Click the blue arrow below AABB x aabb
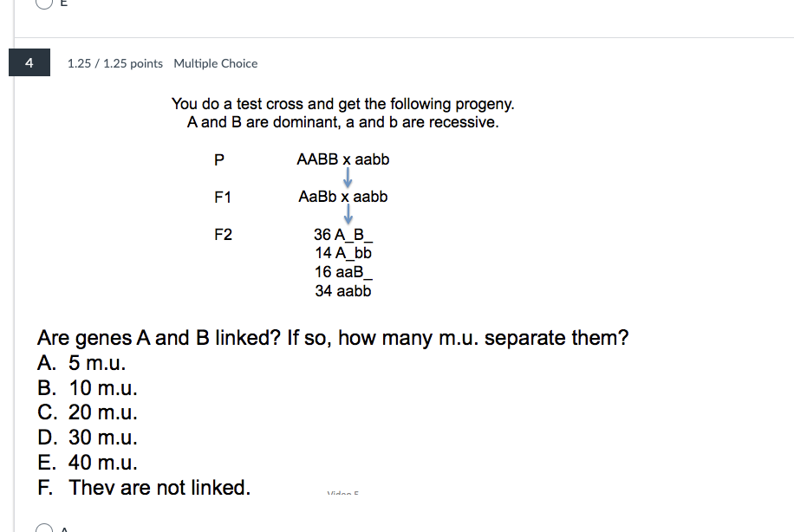 (347, 178)
